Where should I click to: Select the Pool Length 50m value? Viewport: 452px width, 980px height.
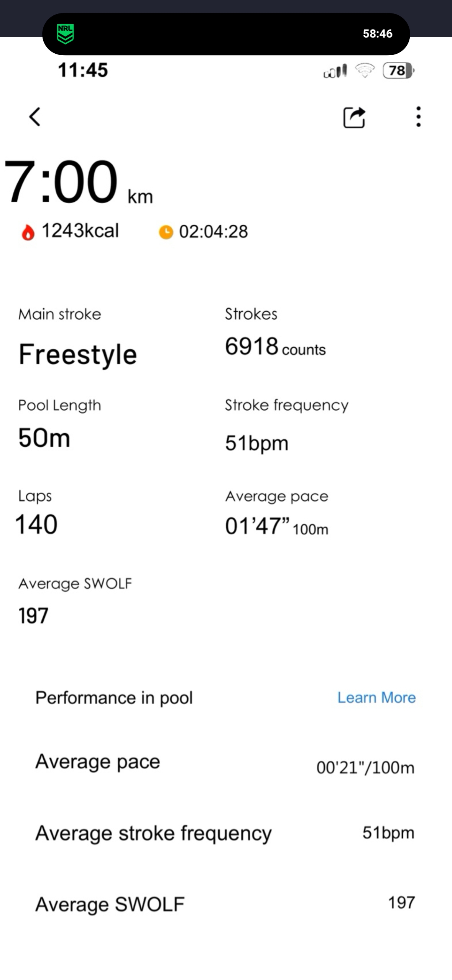(x=44, y=438)
